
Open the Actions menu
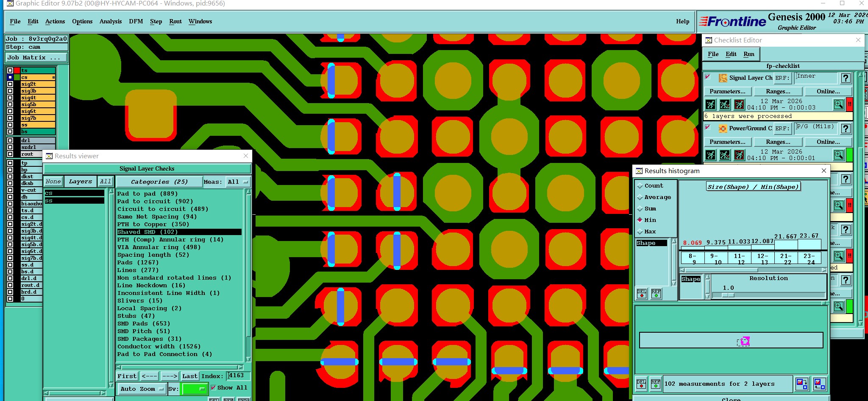coord(55,21)
